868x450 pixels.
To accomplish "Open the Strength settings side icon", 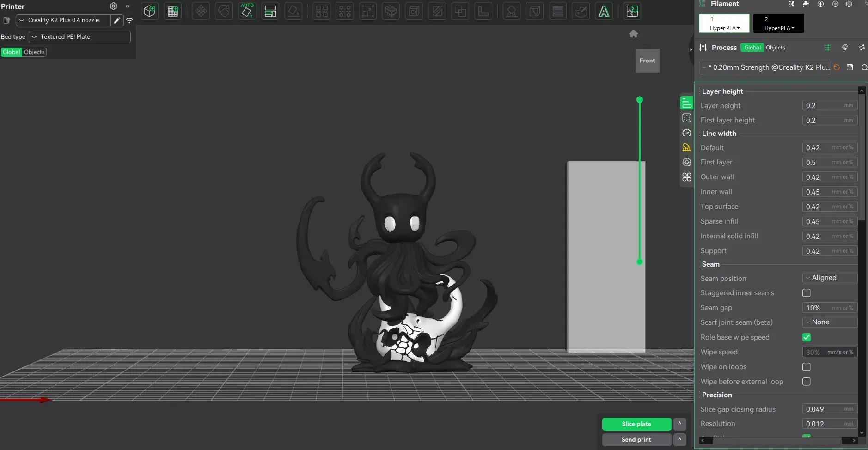I will 687,118.
